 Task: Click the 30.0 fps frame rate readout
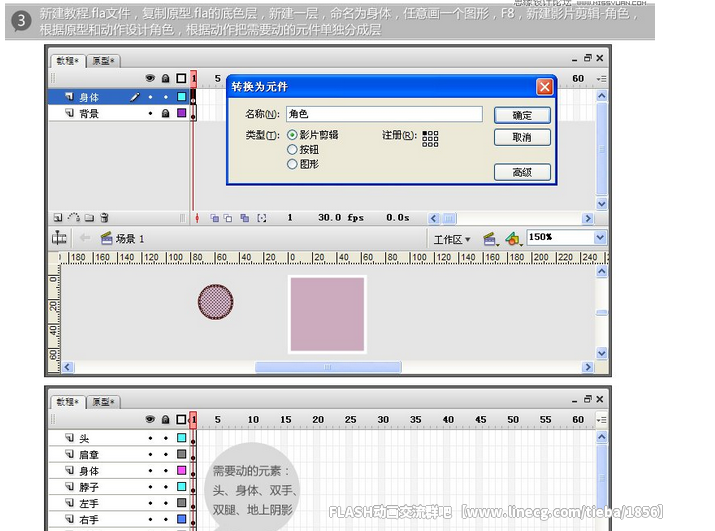(341, 218)
